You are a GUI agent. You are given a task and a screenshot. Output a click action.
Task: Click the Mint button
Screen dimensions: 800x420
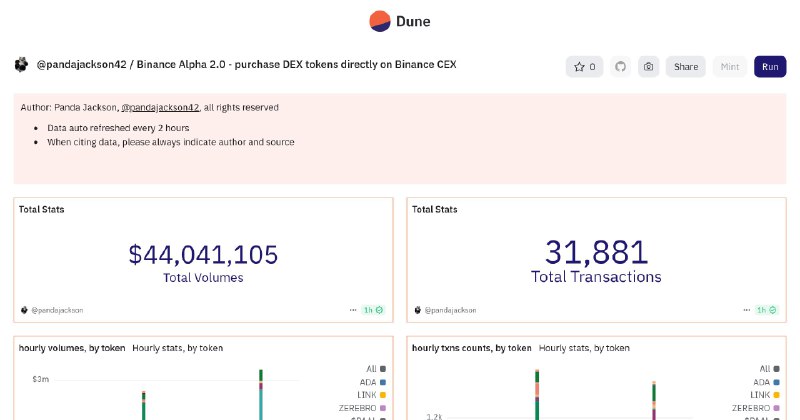click(730, 67)
